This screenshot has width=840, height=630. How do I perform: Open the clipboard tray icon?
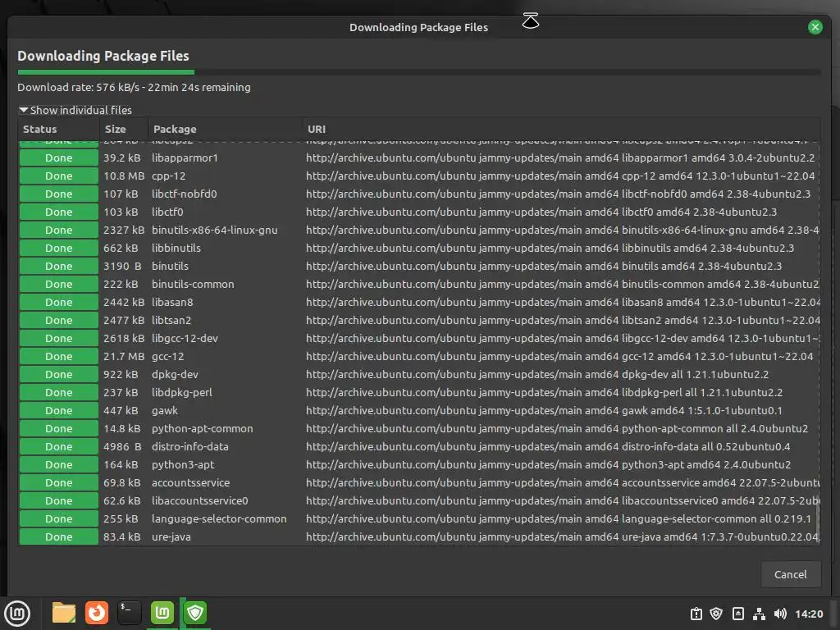click(x=696, y=614)
